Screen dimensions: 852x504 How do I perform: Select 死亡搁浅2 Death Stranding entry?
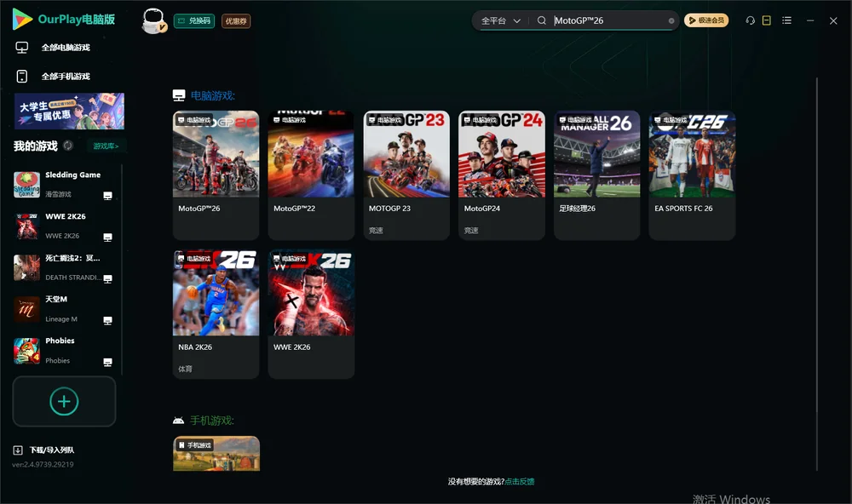tap(64, 267)
